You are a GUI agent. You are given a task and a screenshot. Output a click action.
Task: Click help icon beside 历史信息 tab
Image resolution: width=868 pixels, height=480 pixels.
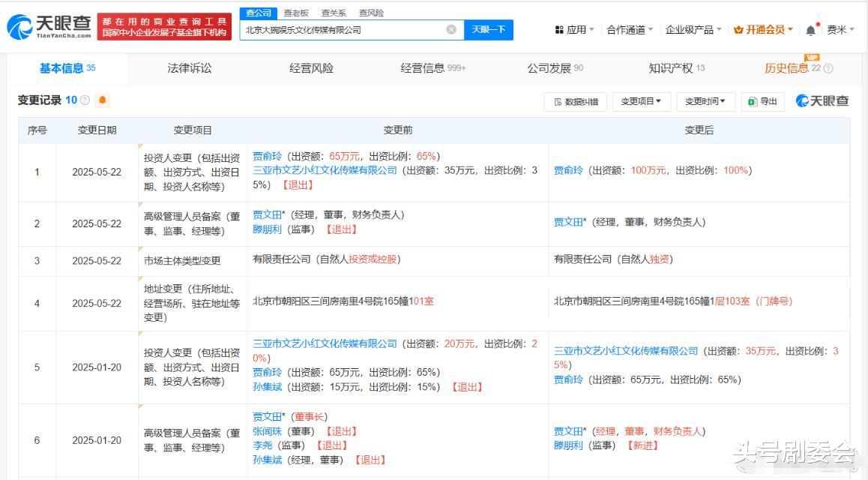(828, 69)
